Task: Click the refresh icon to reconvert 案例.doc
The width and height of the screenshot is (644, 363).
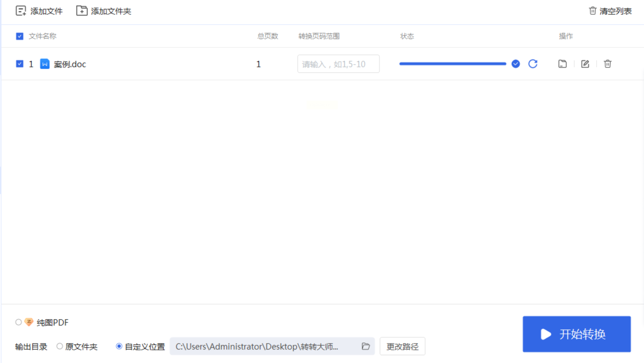Action: pyautogui.click(x=533, y=64)
